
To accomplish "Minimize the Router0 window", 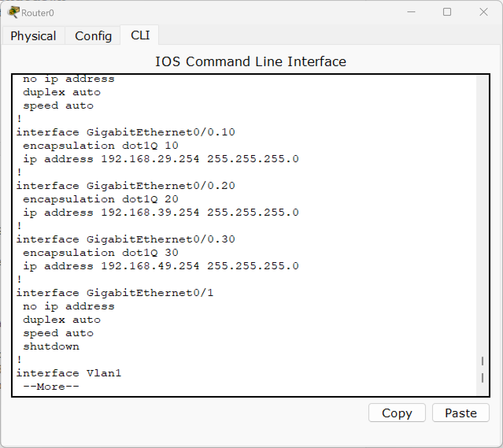I will (x=411, y=12).
